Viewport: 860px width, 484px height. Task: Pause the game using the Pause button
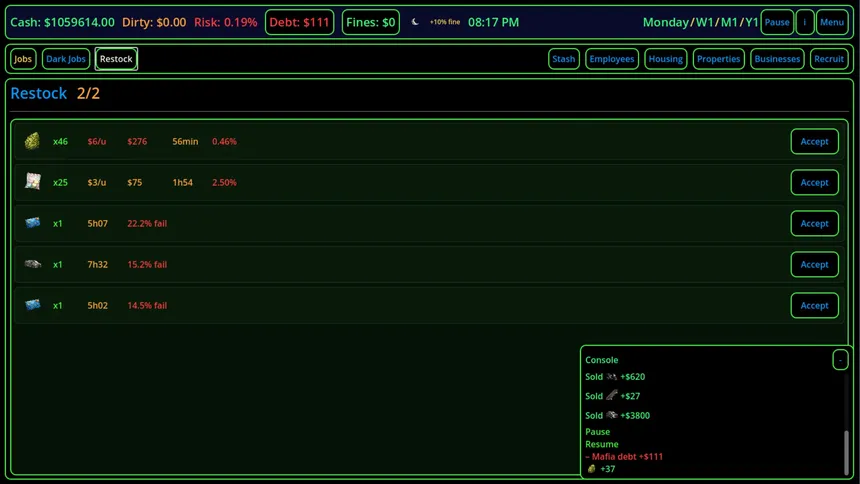tap(777, 22)
